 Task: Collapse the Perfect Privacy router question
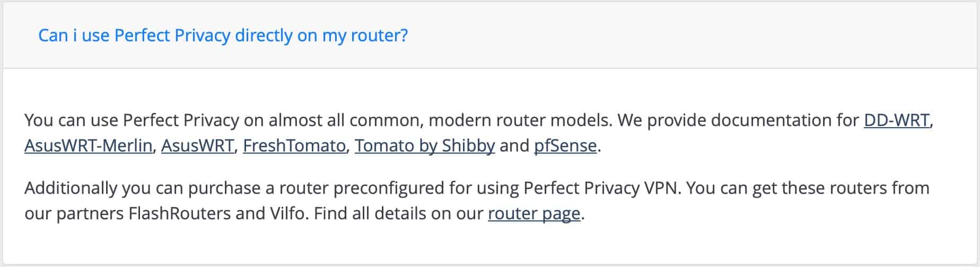tap(223, 35)
